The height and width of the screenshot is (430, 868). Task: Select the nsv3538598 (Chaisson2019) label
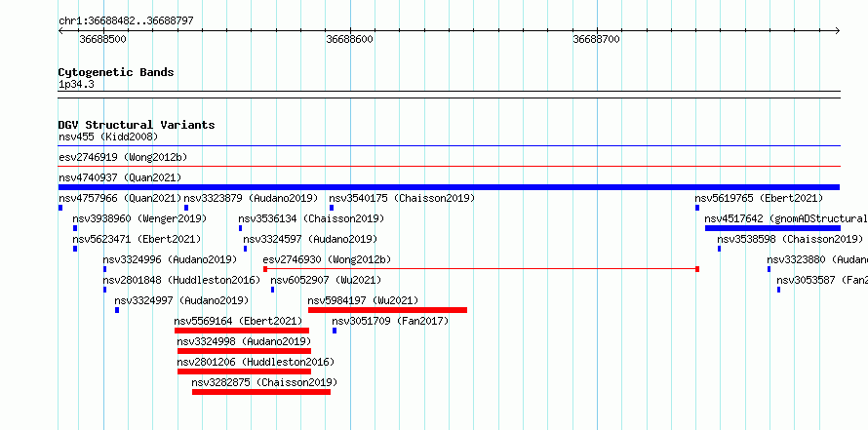[790, 239]
